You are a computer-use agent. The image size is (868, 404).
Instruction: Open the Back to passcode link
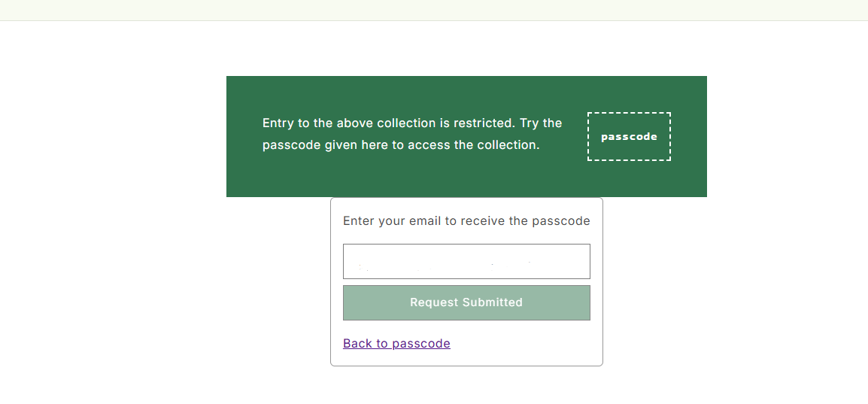[396, 343]
